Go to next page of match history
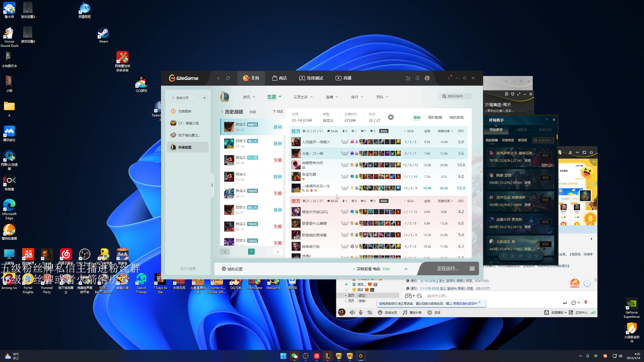644x362 pixels. (x=277, y=252)
